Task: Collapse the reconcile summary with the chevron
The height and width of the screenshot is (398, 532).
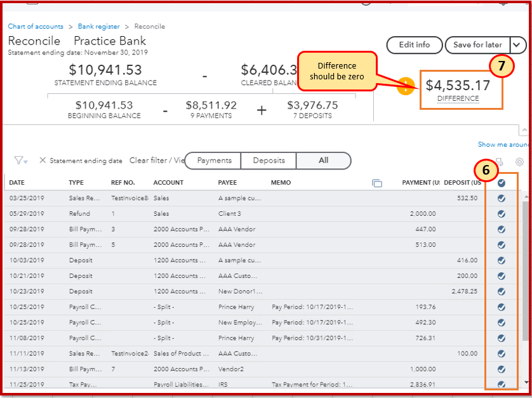Action: click(525, 130)
